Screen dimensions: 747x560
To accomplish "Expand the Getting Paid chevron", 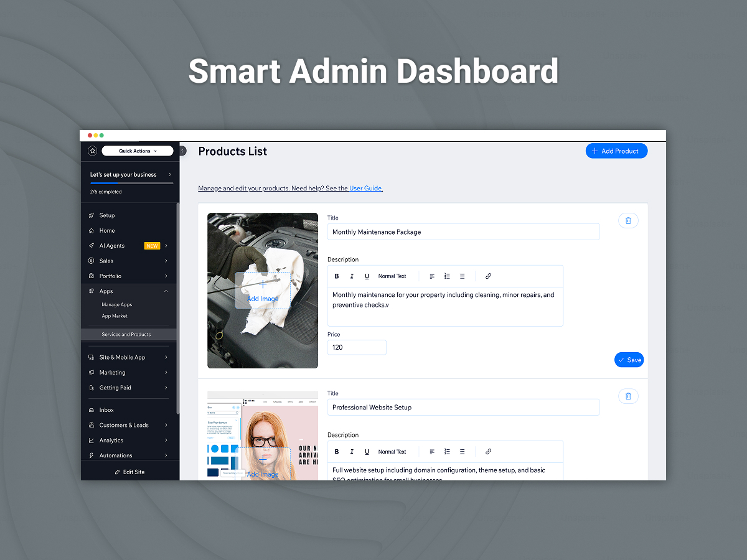I will coord(166,388).
